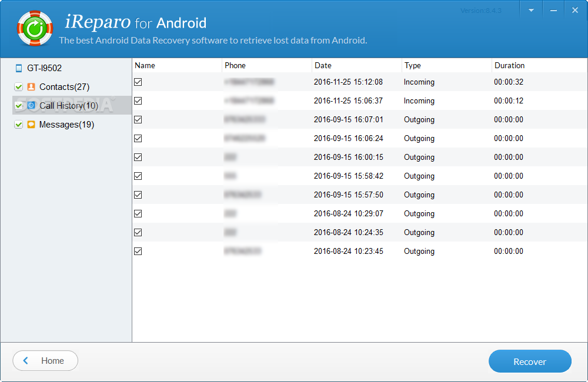Click Incoming type in 15:12:08 row
Screen dimensions: 588x382
pyautogui.click(x=419, y=82)
